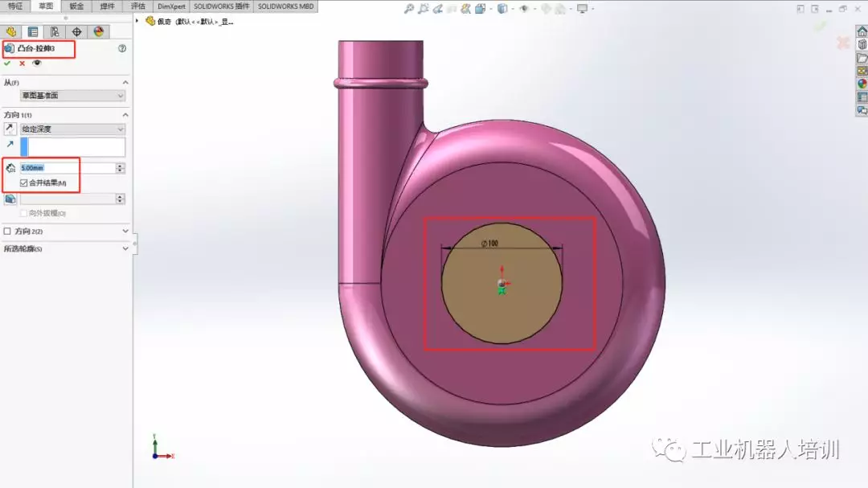Confirm the extrude with green checkmark
Image resolution: width=868 pixels, height=488 pixels.
7,64
